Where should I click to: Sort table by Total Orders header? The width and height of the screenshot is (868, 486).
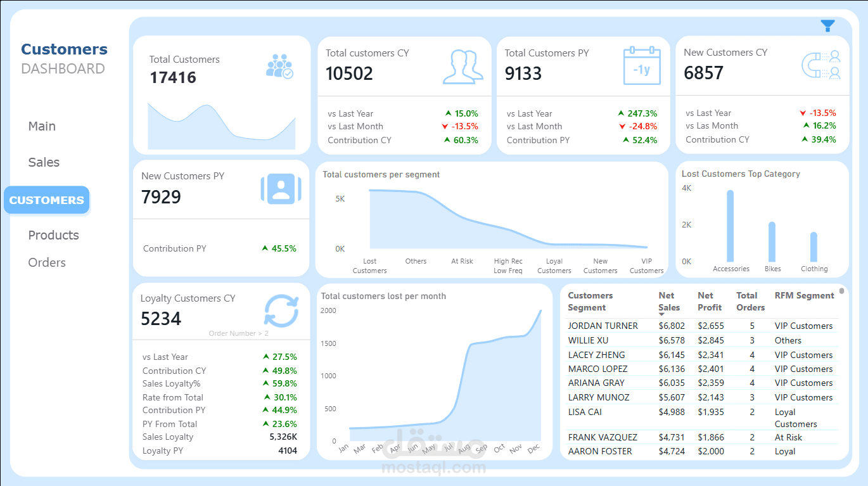(750, 302)
